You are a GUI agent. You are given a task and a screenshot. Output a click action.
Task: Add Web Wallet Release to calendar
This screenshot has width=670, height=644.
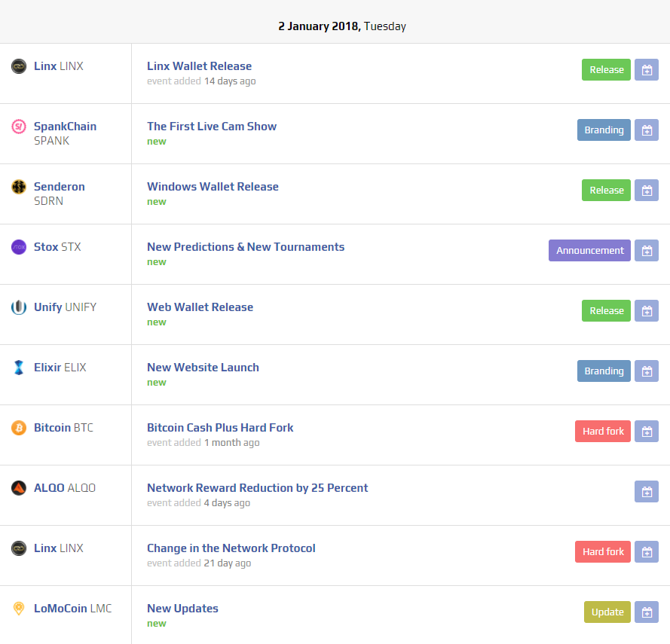647,310
